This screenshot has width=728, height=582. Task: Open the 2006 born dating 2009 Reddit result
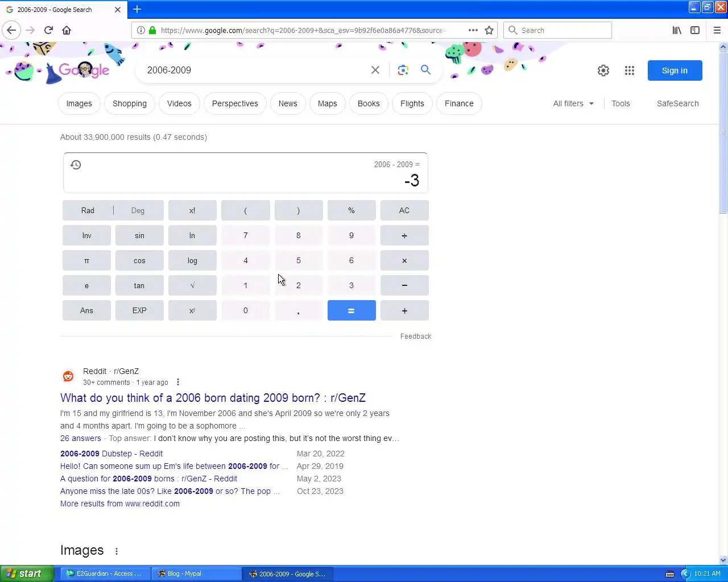tap(213, 398)
